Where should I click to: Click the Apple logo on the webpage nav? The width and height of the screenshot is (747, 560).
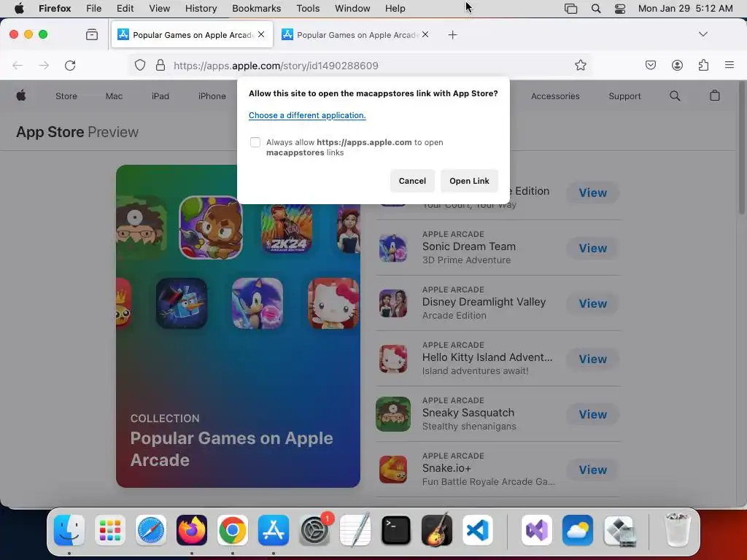(x=21, y=96)
